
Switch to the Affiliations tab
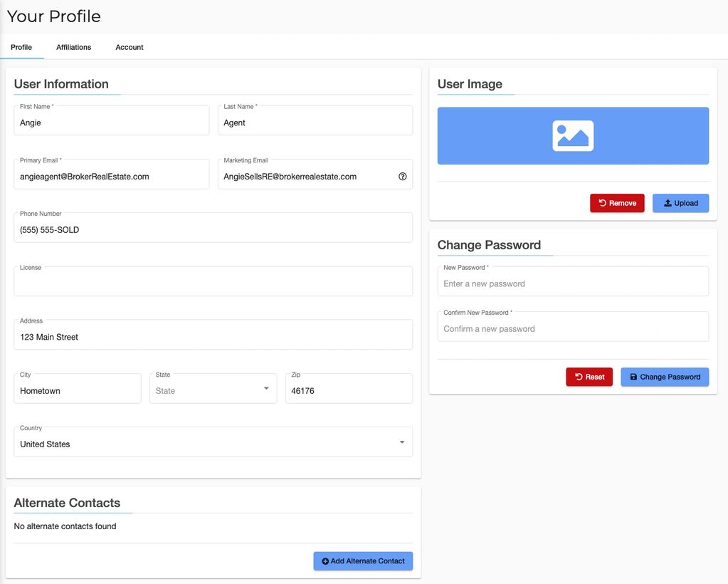[74, 47]
